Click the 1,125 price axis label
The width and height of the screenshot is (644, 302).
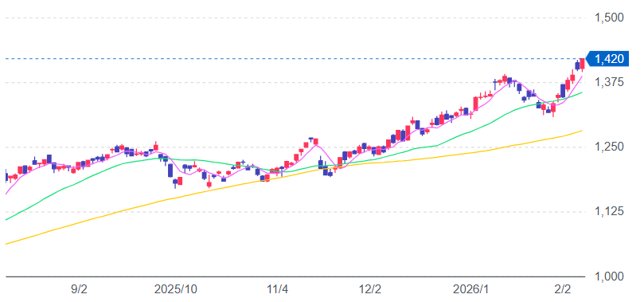tap(609, 212)
